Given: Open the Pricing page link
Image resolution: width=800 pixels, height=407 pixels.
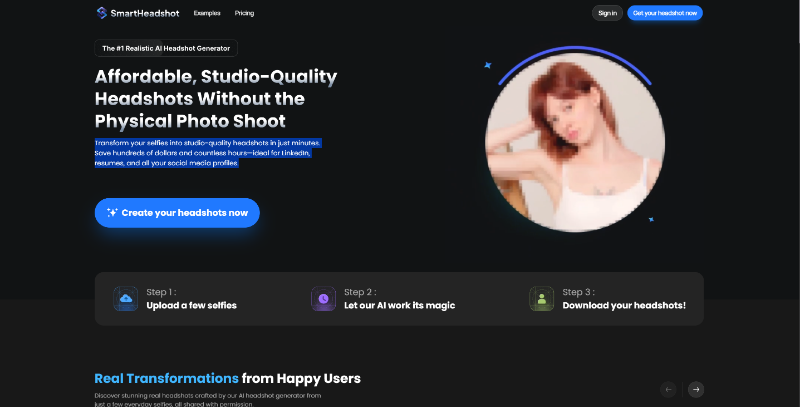Looking at the screenshot, I should point(244,13).
